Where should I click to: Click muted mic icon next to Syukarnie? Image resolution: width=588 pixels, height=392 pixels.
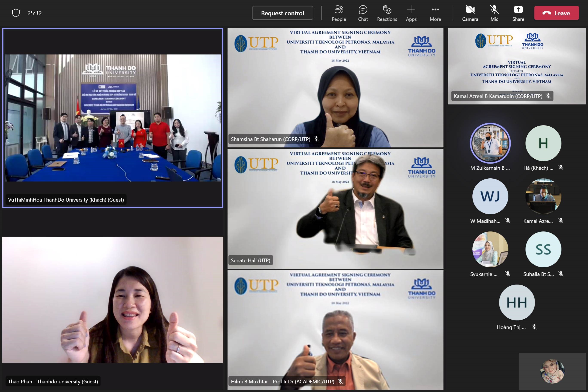(508, 274)
